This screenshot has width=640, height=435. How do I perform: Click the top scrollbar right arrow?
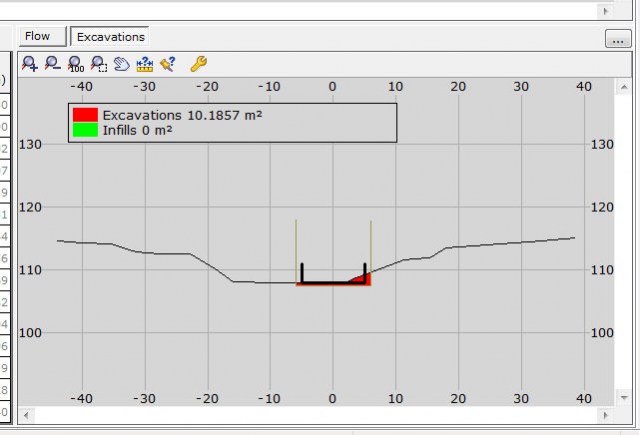[604, 10]
